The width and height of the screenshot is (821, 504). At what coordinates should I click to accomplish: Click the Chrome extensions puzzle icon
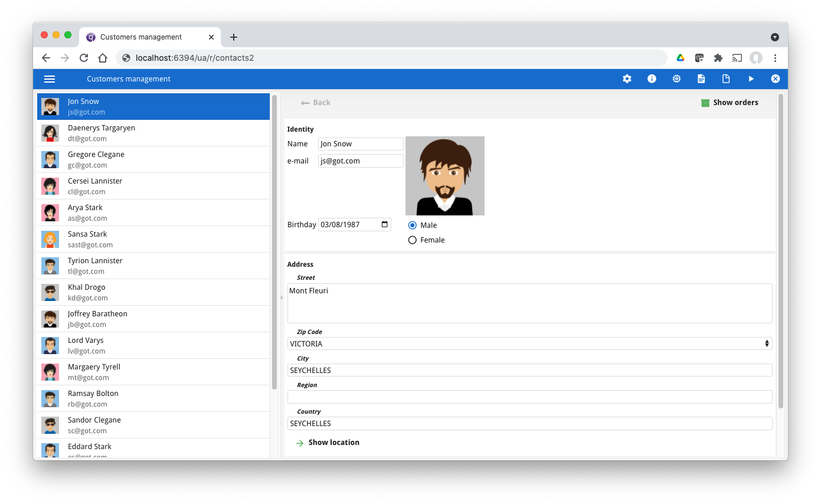tap(718, 58)
